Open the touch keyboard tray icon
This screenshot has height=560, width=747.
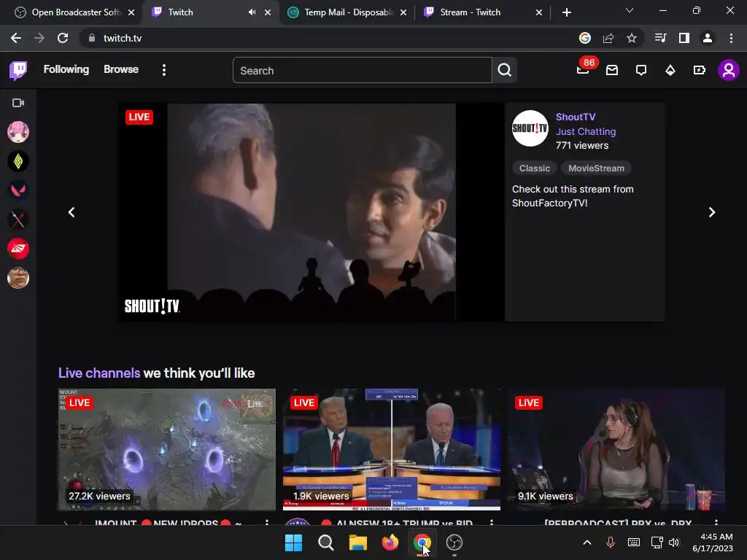click(x=634, y=542)
